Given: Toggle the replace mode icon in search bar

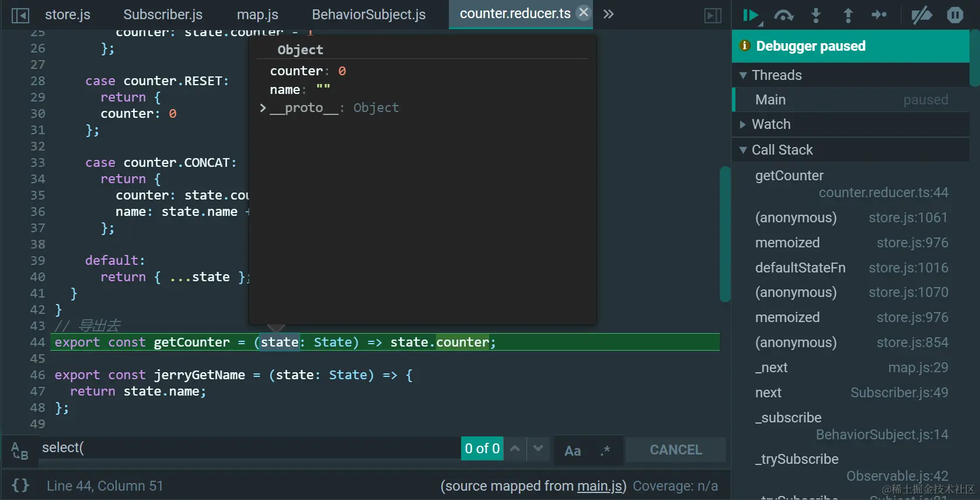Looking at the screenshot, I should 19,450.
